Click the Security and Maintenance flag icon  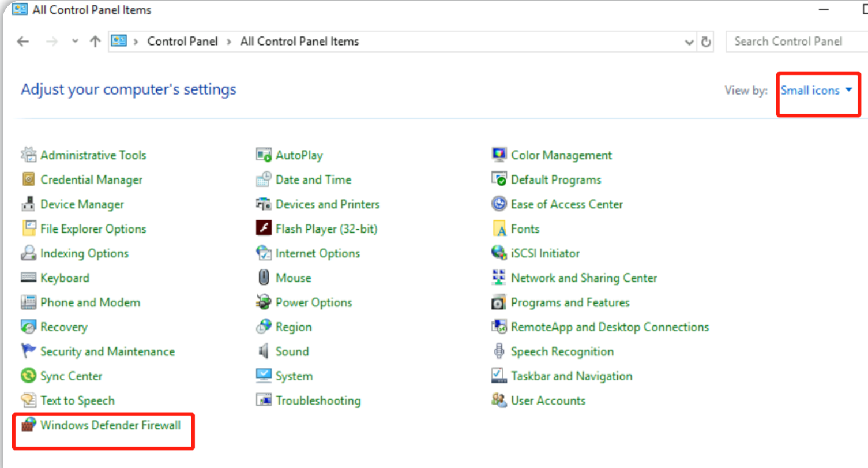coord(29,351)
